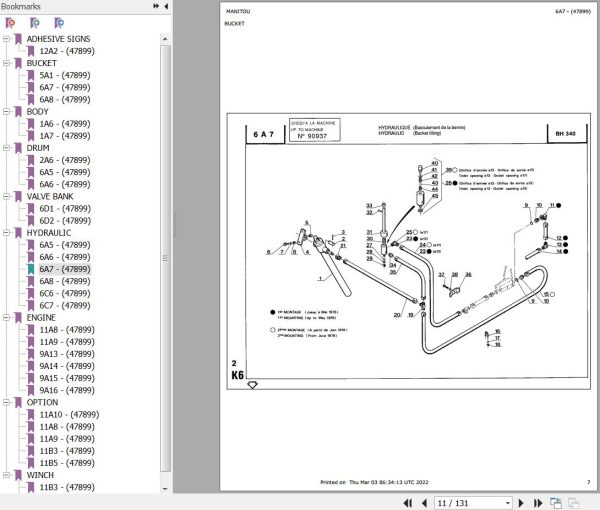Viewport: 600px width, 510px height.
Task: Select the HYDRAULIC bookmark heading
Action: tap(49, 233)
